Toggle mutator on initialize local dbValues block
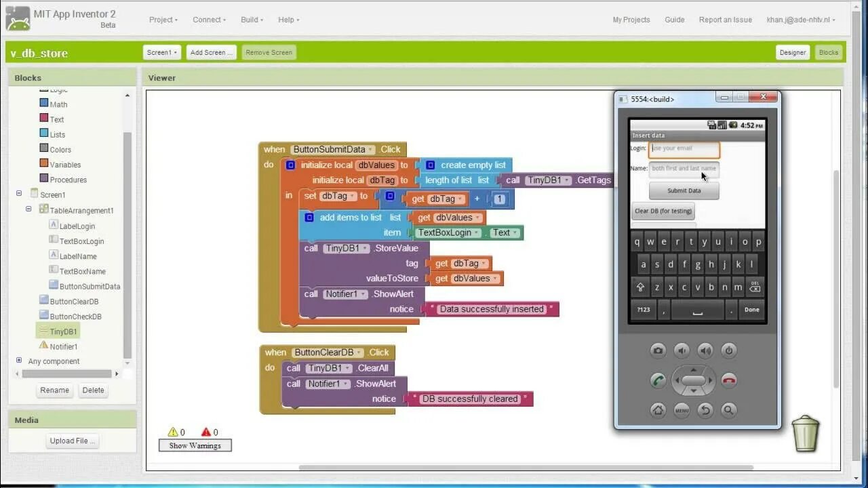868x488 pixels. (x=290, y=165)
